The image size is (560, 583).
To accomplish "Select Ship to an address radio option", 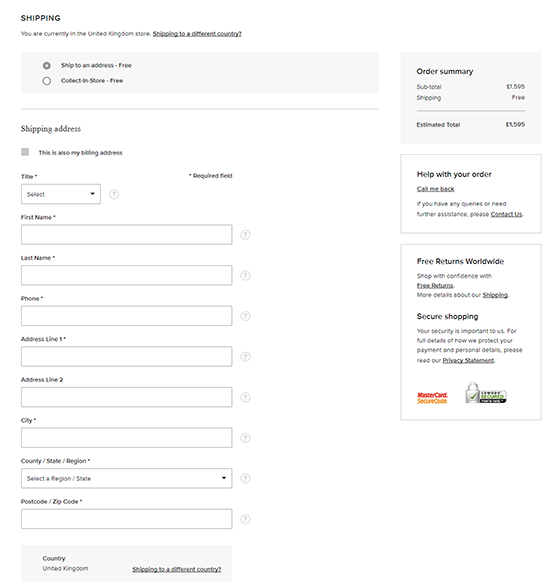I will pos(46,65).
